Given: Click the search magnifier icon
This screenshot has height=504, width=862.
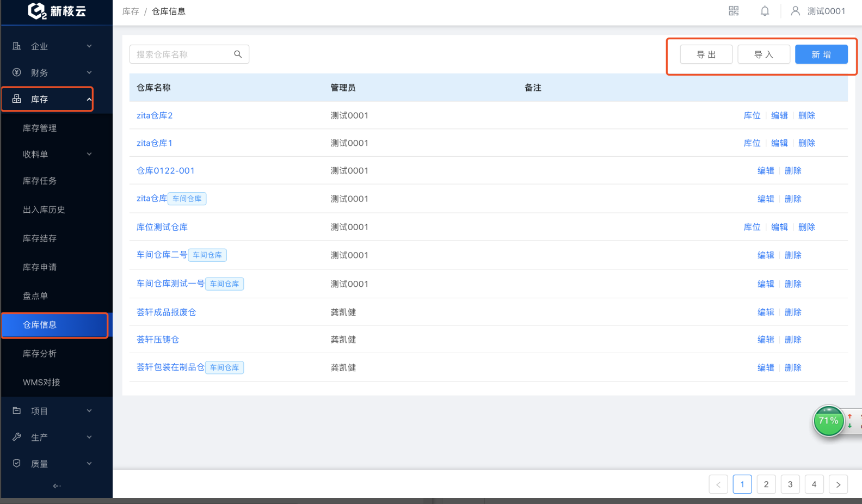Looking at the screenshot, I should coord(238,54).
